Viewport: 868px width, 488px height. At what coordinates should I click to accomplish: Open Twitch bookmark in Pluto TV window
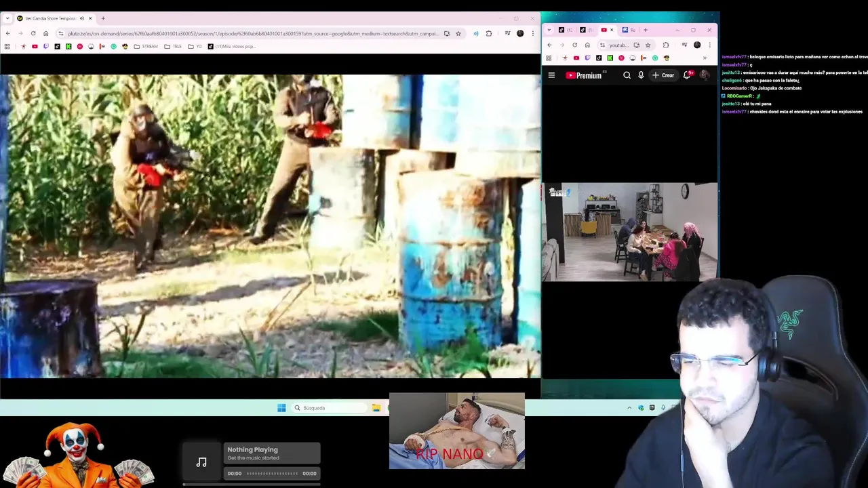pos(46,46)
